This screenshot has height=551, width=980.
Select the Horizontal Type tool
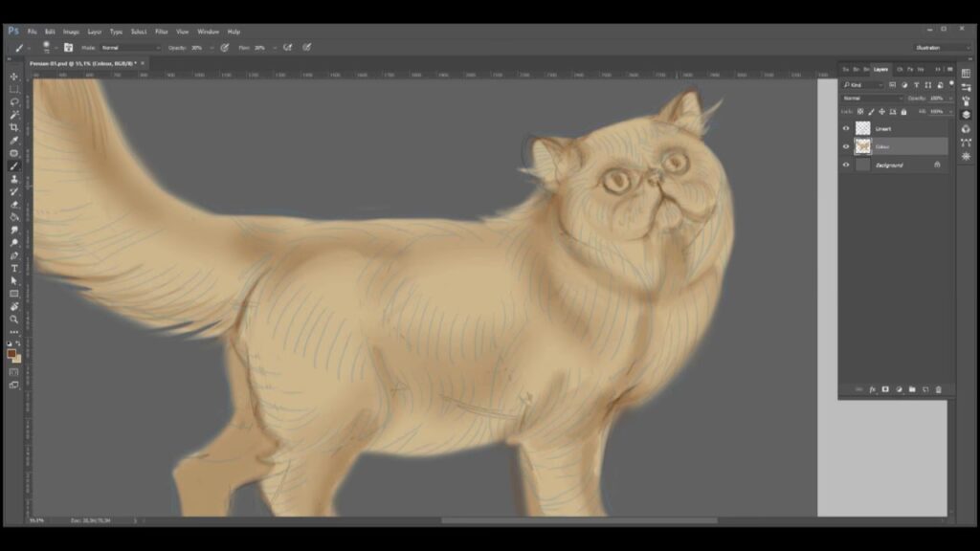tap(13, 269)
